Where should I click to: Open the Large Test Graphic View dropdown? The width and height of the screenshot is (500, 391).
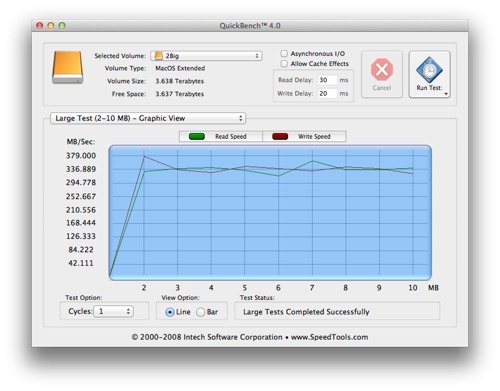[148, 118]
